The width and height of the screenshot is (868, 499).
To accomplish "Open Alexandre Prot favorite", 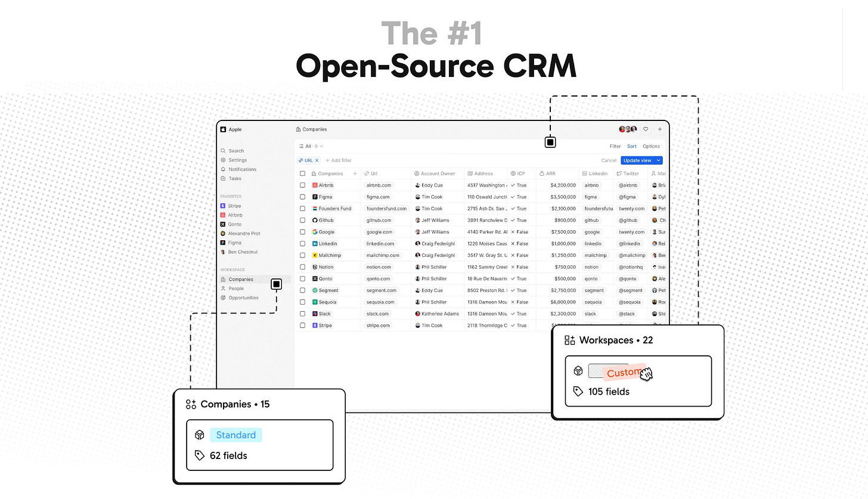I will coord(240,233).
